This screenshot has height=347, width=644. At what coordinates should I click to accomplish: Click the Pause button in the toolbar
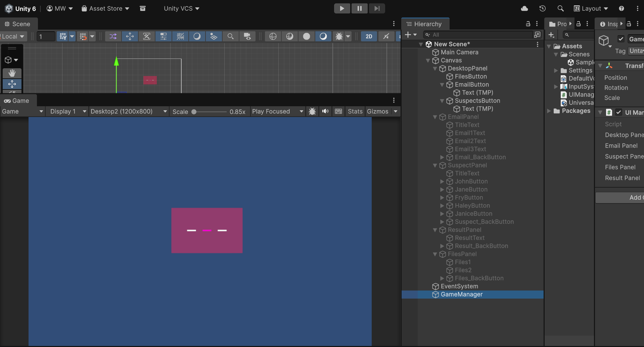tap(359, 8)
